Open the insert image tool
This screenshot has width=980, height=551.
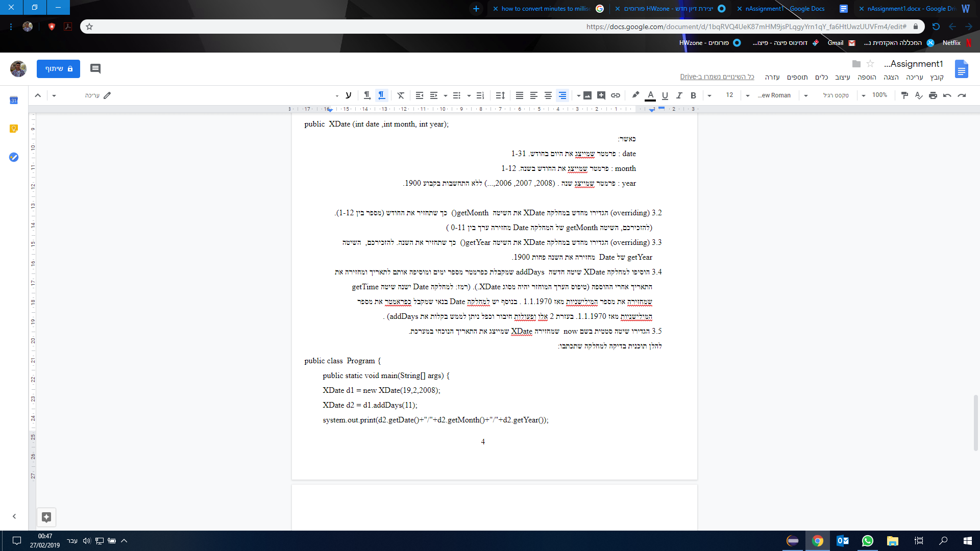[x=587, y=95]
